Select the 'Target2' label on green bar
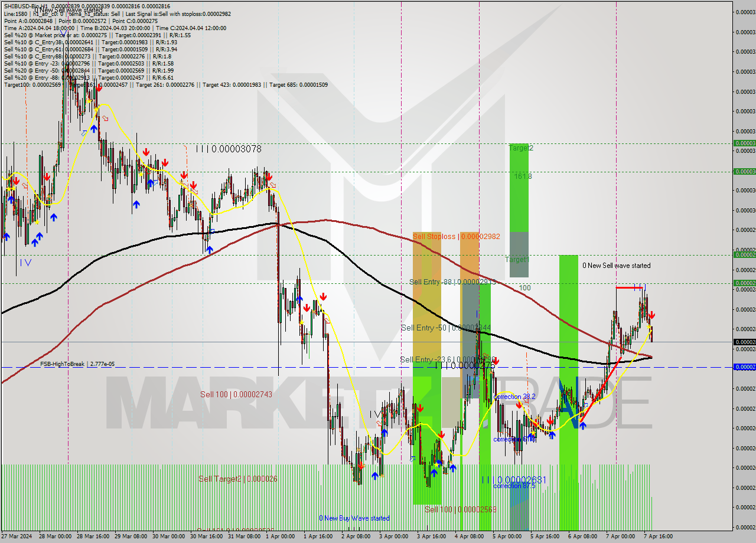This screenshot has height=543, width=756. (x=521, y=148)
